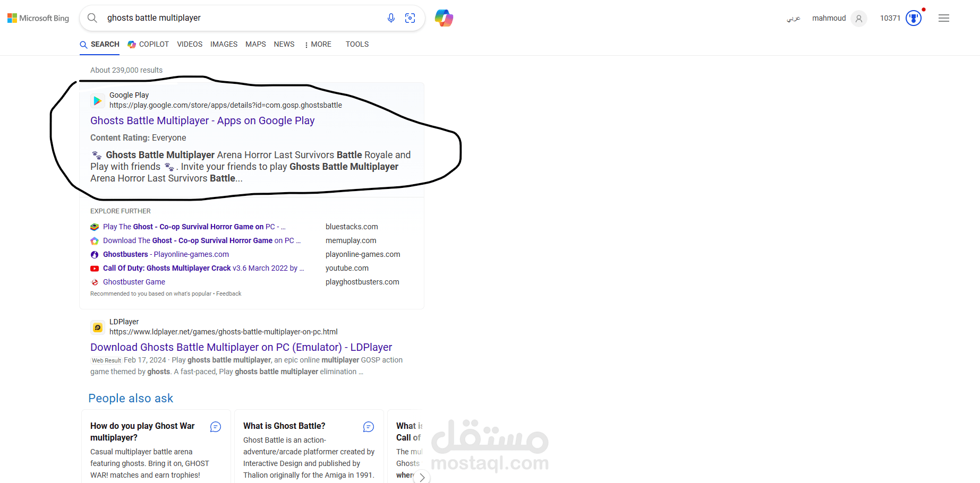Open What is Ghost Battle question
The image size is (980, 483).
click(284, 426)
